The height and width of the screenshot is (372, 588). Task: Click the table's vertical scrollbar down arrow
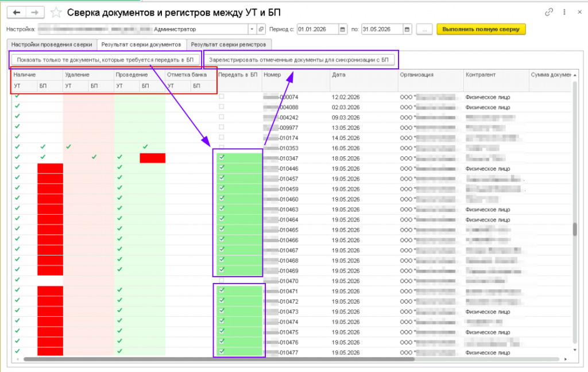click(x=575, y=350)
